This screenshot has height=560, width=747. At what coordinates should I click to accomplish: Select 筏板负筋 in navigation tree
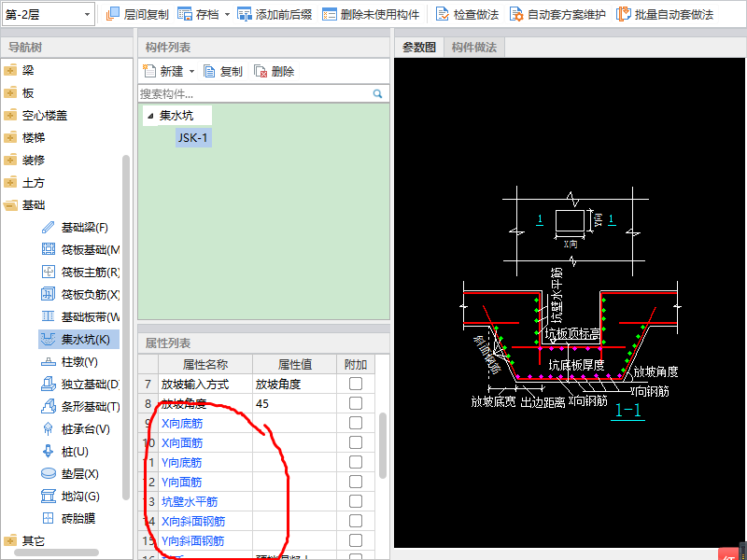coord(80,295)
